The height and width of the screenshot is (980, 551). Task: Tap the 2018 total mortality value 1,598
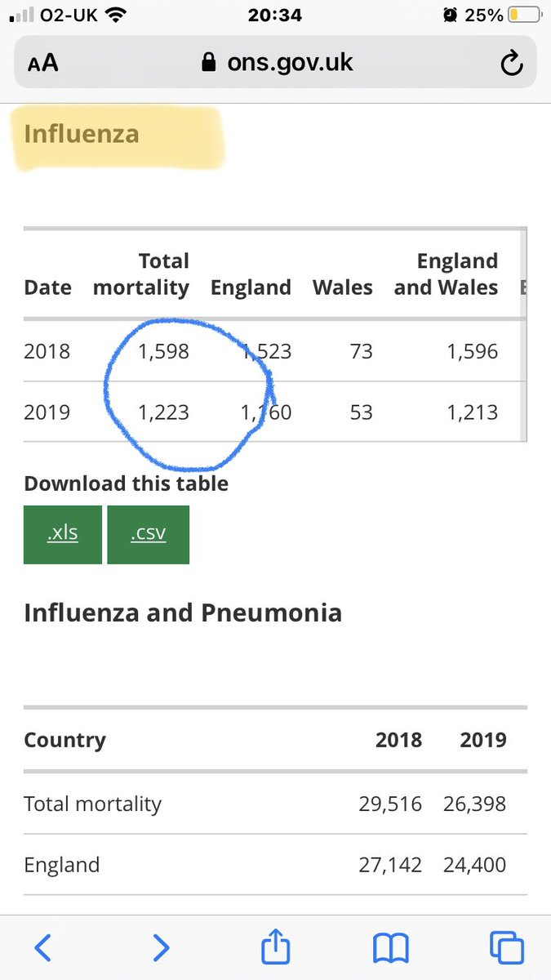tap(163, 351)
